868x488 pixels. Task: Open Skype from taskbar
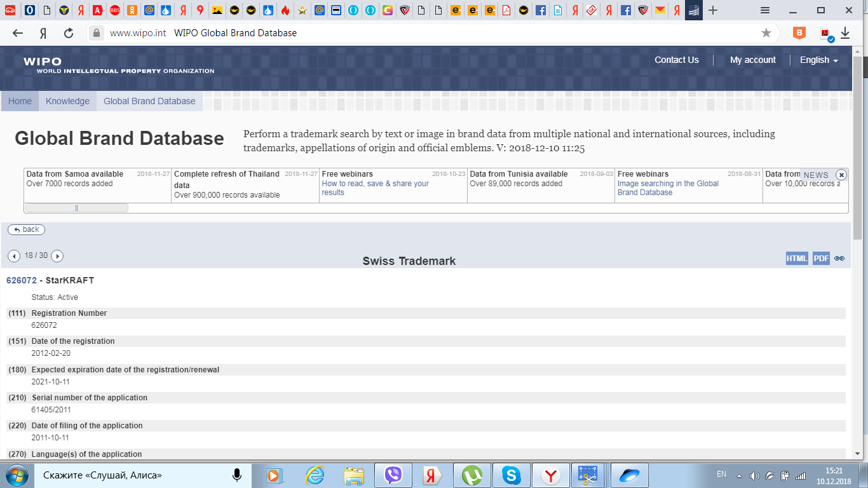coord(511,475)
